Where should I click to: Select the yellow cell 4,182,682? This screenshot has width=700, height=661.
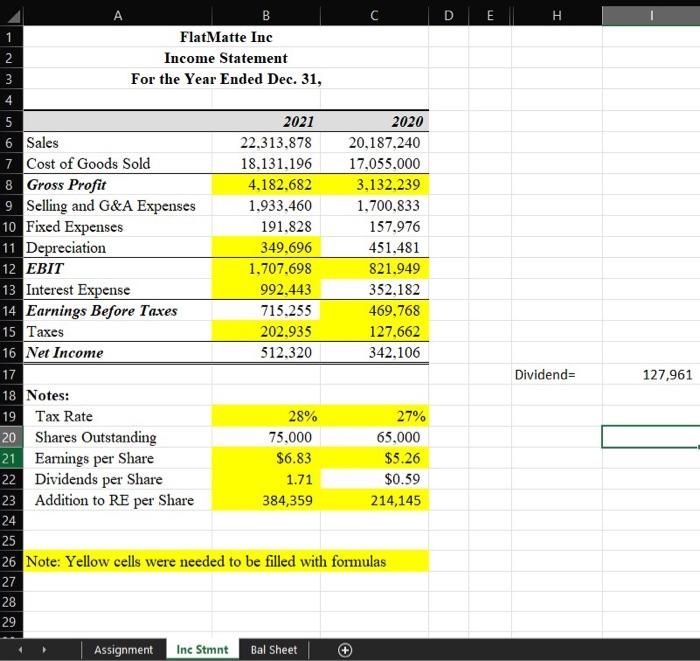tap(266, 185)
